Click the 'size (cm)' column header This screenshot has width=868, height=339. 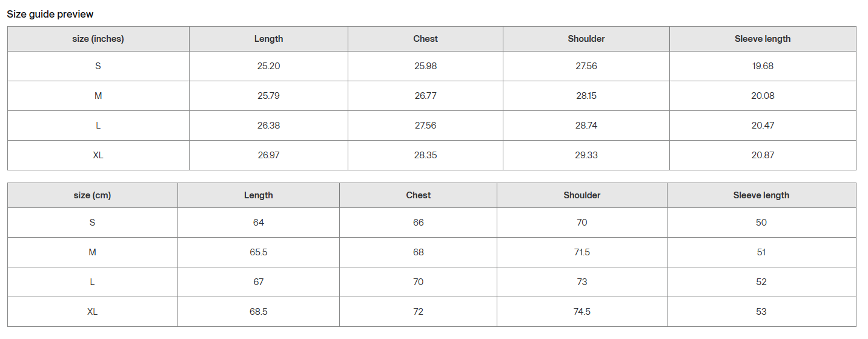point(92,195)
